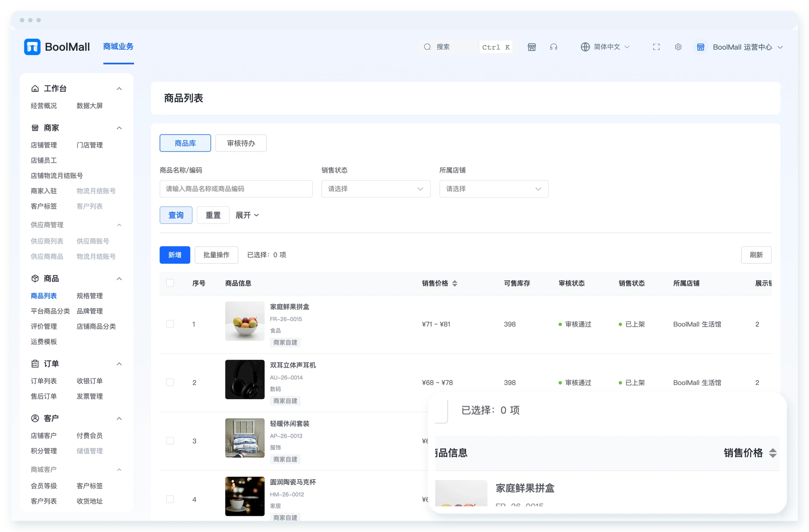Switch to the 审核待办 tab

click(241, 143)
